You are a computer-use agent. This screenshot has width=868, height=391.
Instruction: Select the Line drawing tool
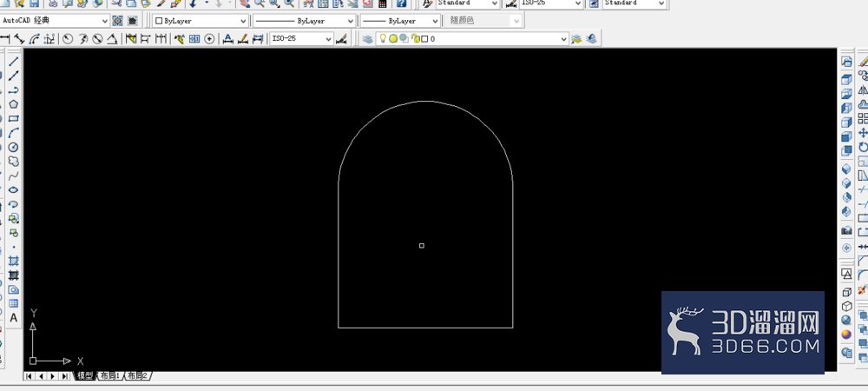(x=14, y=61)
